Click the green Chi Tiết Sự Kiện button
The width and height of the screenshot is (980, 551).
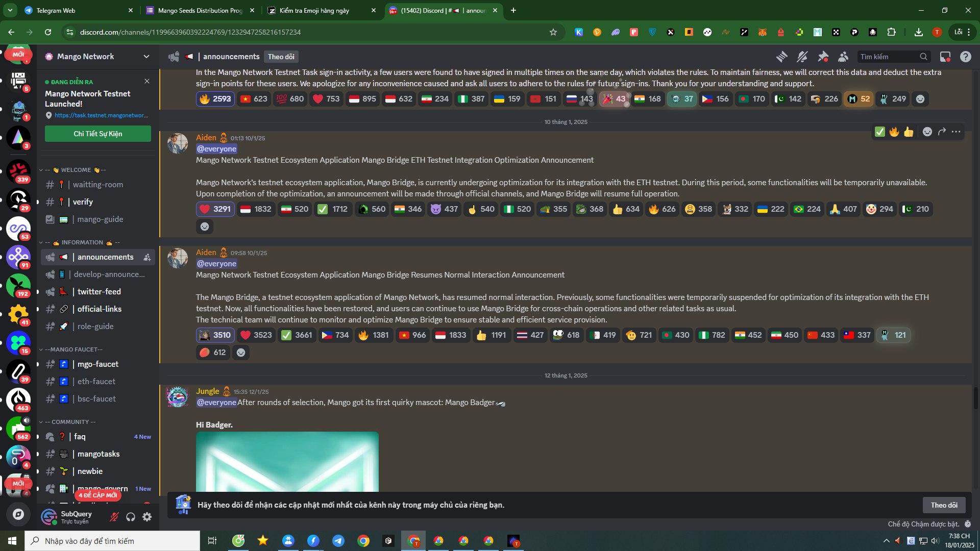coord(97,134)
